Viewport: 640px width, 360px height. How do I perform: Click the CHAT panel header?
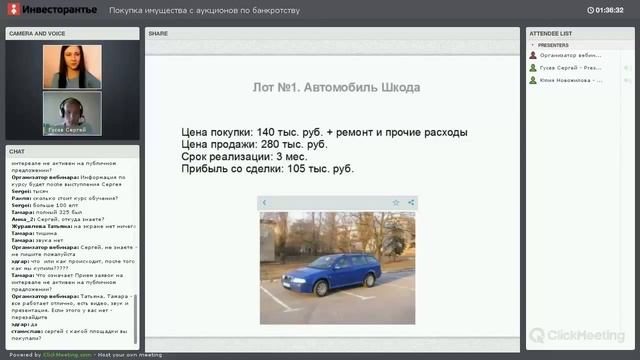coord(72,151)
